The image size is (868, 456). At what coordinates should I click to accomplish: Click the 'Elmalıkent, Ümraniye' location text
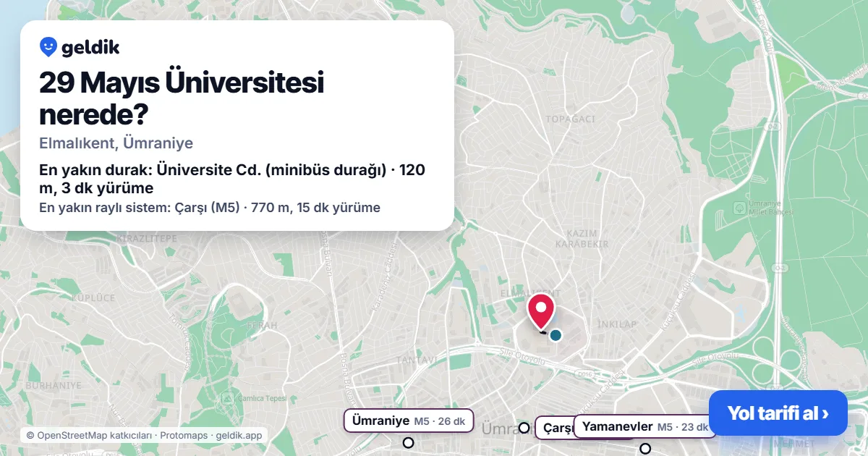pyautogui.click(x=116, y=143)
